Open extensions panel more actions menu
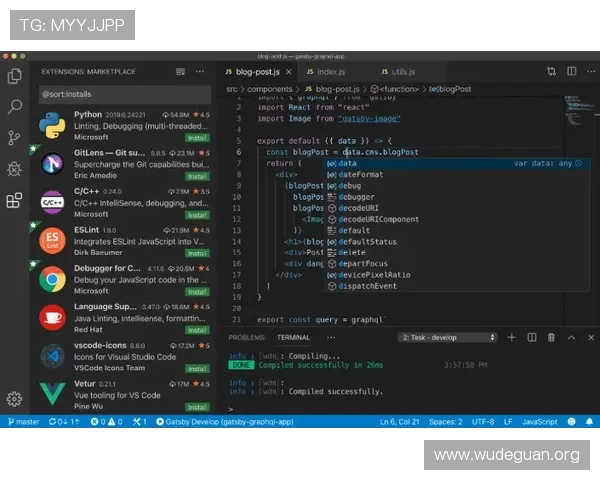 200,72
